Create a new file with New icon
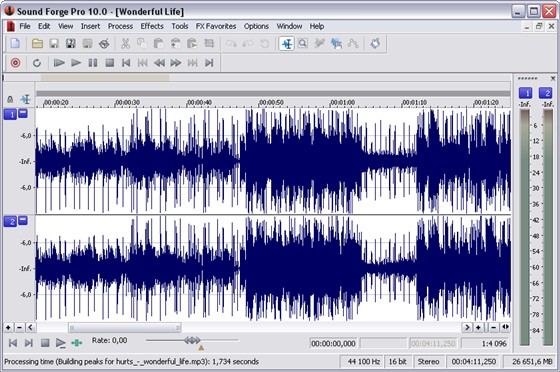Image resolution: width=560 pixels, height=372 pixels. [15, 44]
